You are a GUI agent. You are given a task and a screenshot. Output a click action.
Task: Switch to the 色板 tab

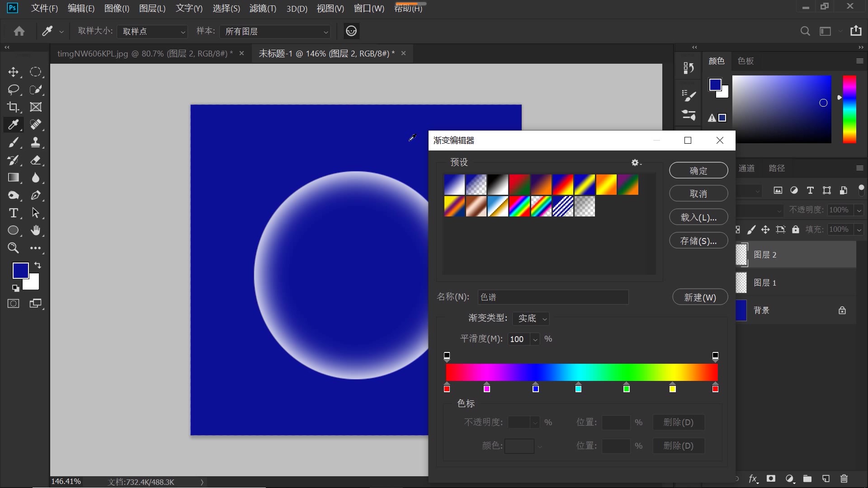pos(745,61)
